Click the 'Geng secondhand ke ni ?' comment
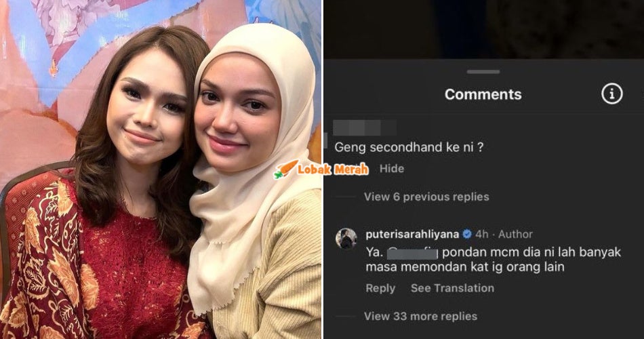 pos(409,148)
